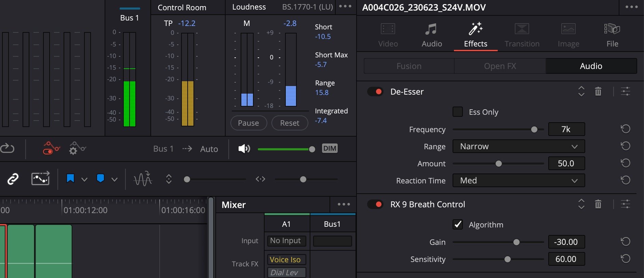Reset the De-Esser Amount parameter

pos(625,163)
